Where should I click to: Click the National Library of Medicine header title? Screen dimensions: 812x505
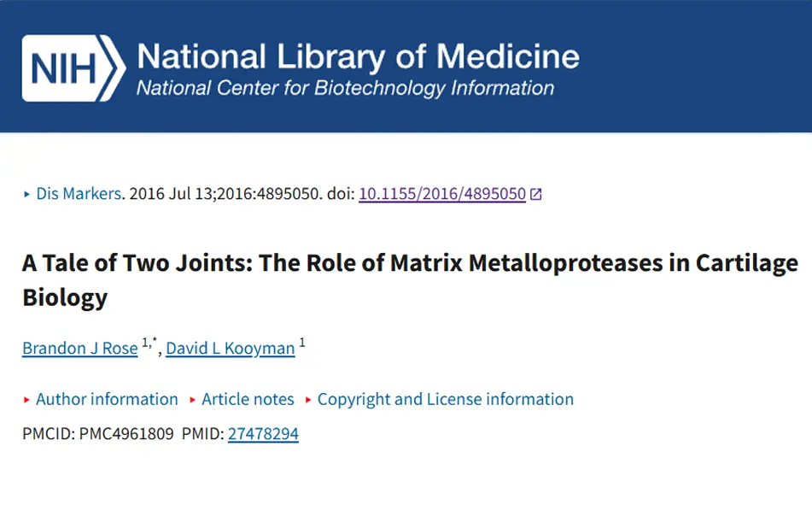(x=358, y=58)
